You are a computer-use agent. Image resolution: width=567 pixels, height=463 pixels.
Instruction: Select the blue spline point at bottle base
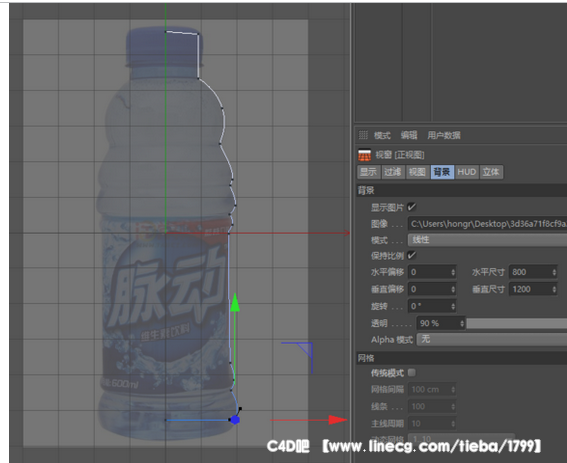(235, 420)
